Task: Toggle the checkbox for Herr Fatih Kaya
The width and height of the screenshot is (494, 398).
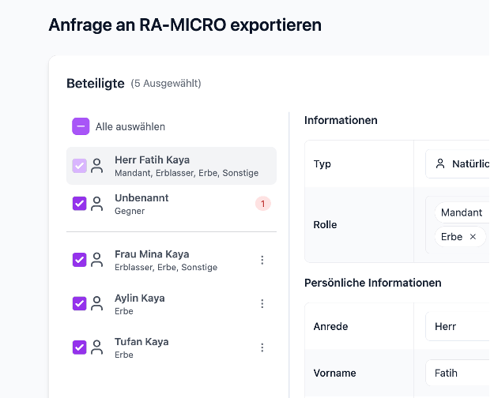Action: tap(79, 166)
